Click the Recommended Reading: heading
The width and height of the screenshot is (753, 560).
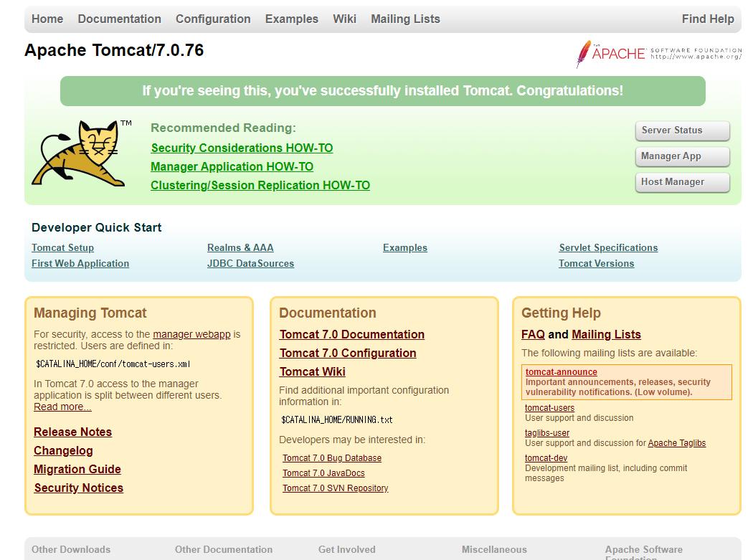(x=223, y=128)
